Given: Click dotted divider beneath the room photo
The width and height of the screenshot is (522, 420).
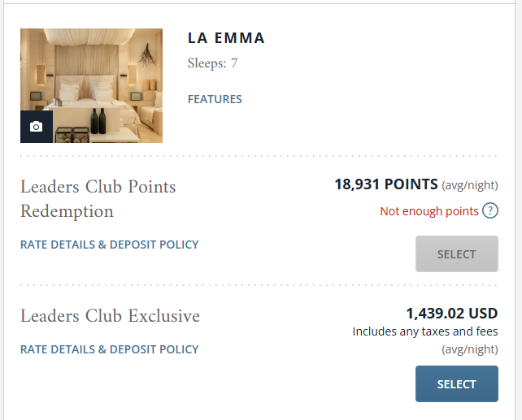Looking at the screenshot, I should pyautogui.click(x=259, y=156).
